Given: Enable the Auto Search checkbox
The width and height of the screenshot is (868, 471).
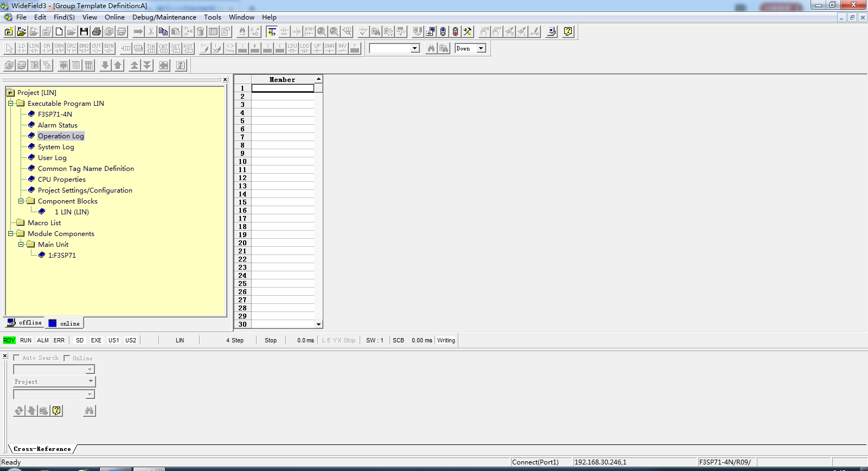Looking at the screenshot, I should pyautogui.click(x=16, y=358).
